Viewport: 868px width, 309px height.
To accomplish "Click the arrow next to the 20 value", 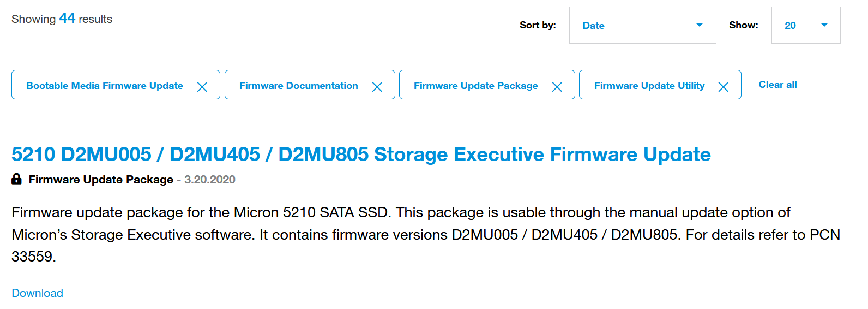I will [x=824, y=25].
